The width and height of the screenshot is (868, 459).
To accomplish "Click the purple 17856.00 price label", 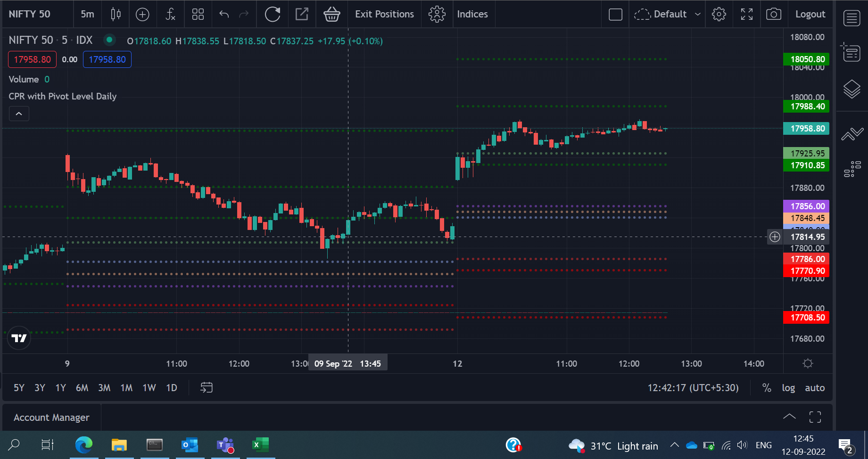I will click(807, 206).
